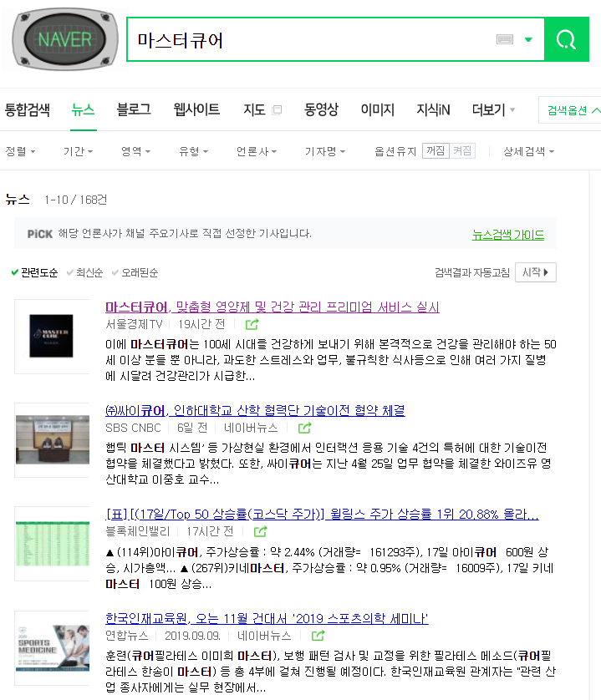
Task: Select the 뉴스 tab
Action: [x=83, y=109]
